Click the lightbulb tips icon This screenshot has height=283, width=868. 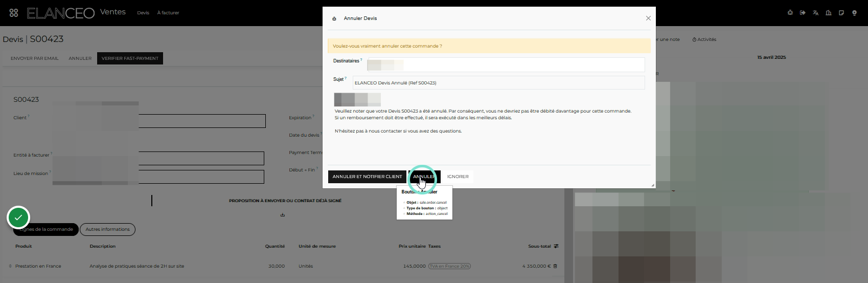click(x=854, y=13)
